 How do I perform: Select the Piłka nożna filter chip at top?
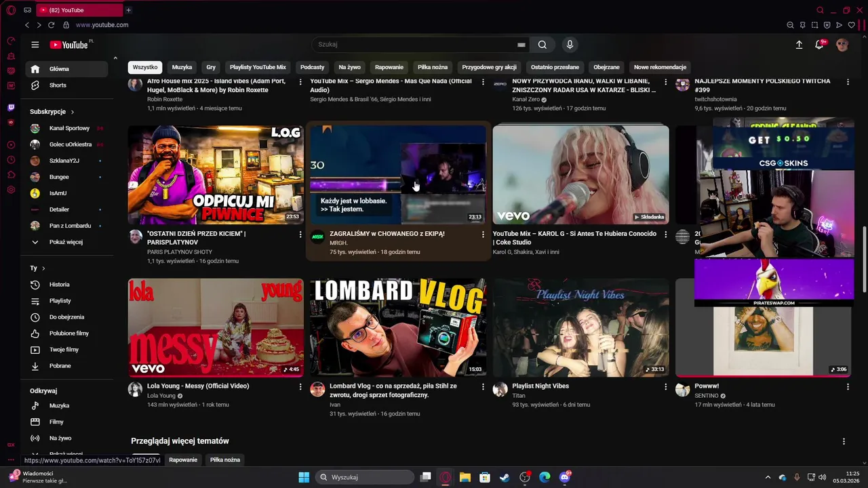[433, 67]
